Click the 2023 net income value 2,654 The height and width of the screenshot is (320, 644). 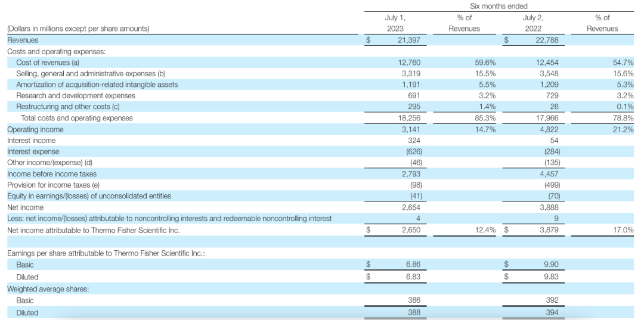coord(413,207)
